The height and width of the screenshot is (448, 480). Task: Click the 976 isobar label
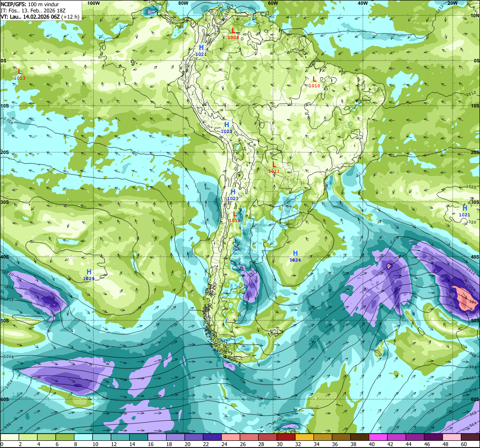point(473,390)
